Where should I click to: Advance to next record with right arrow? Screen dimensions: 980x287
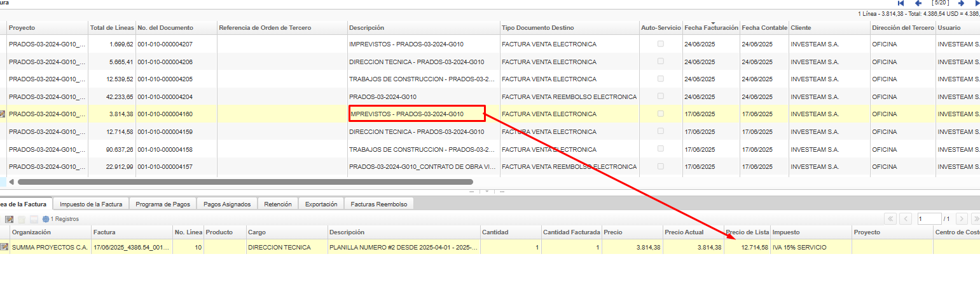[961, 3]
